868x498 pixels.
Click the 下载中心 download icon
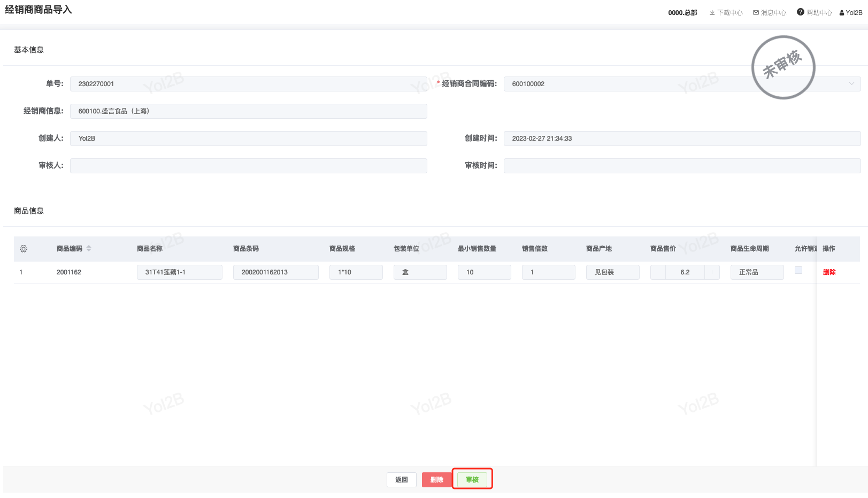[x=712, y=13]
